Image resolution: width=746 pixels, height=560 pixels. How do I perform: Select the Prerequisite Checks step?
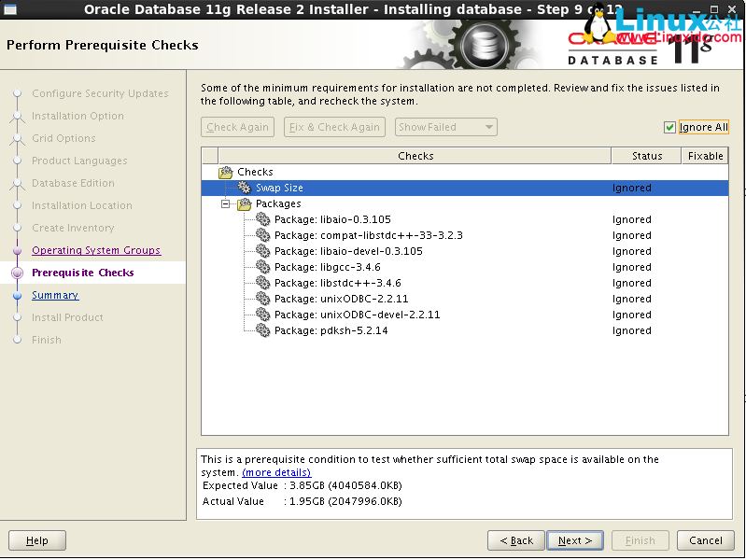[x=83, y=273]
